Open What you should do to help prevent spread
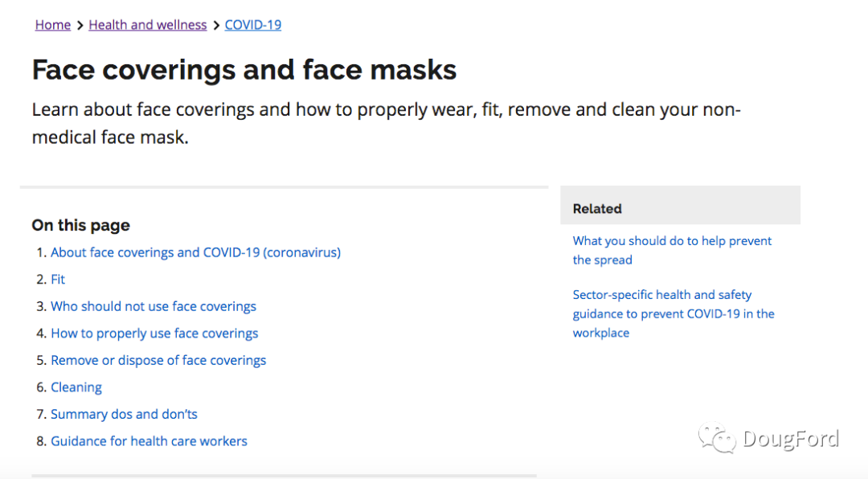The height and width of the screenshot is (479, 868). [x=672, y=250]
